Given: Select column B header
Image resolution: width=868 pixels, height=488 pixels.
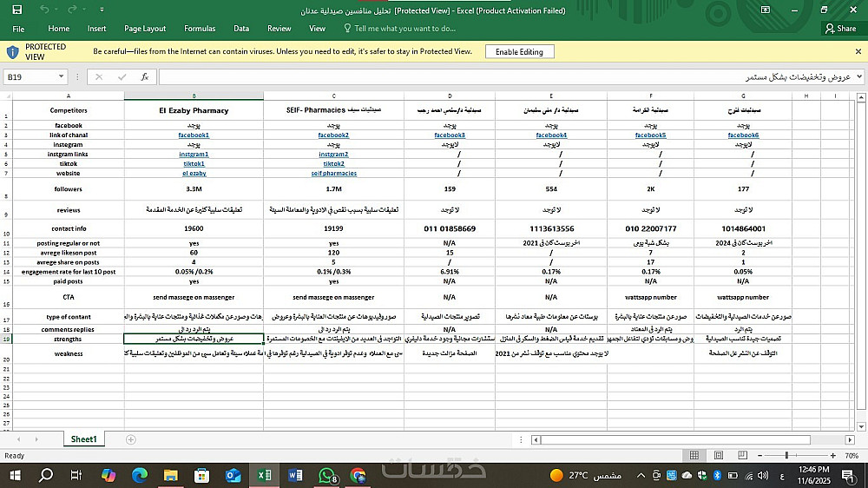Looking at the screenshot, I should click(194, 96).
